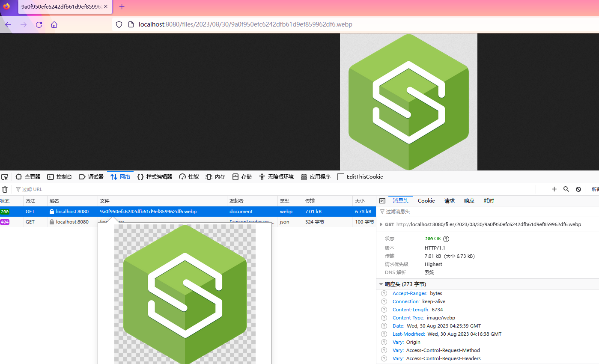Screen dimensions: 599x364
Task: Sort by Status (状态) column header
Action: point(12,201)
